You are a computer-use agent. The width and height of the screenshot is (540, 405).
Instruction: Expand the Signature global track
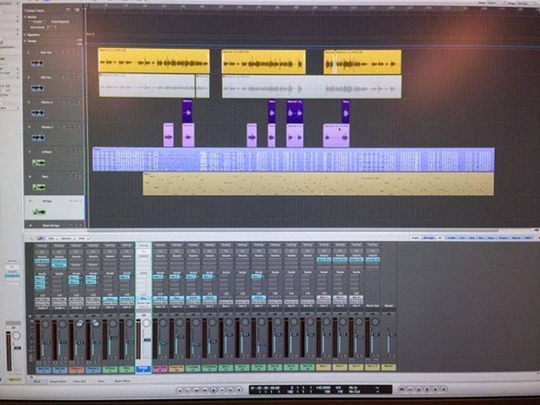[25, 35]
